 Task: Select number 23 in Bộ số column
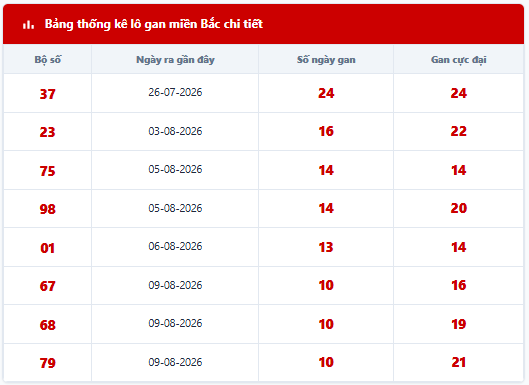click(x=48, y=132)
